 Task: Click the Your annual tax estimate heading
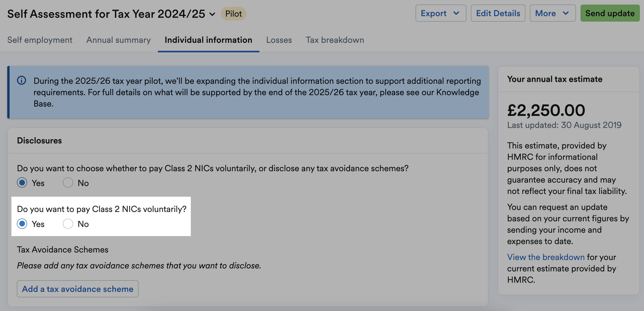point(555,79)
